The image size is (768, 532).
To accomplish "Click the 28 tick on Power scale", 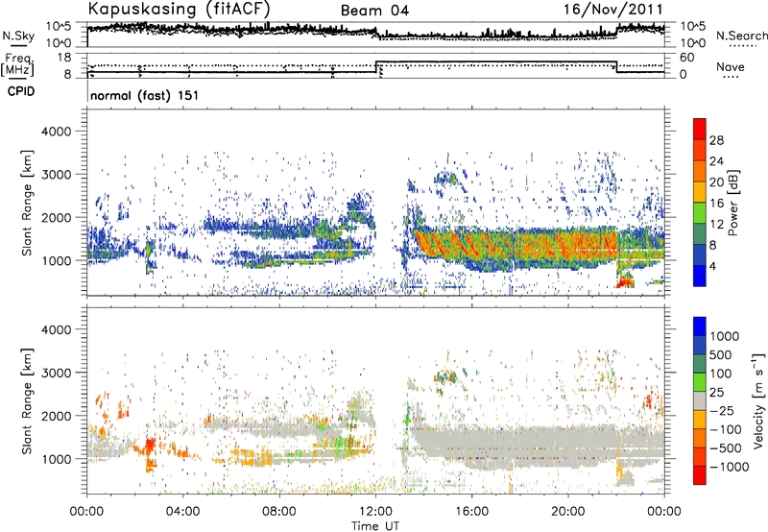I will coord(716,140).
